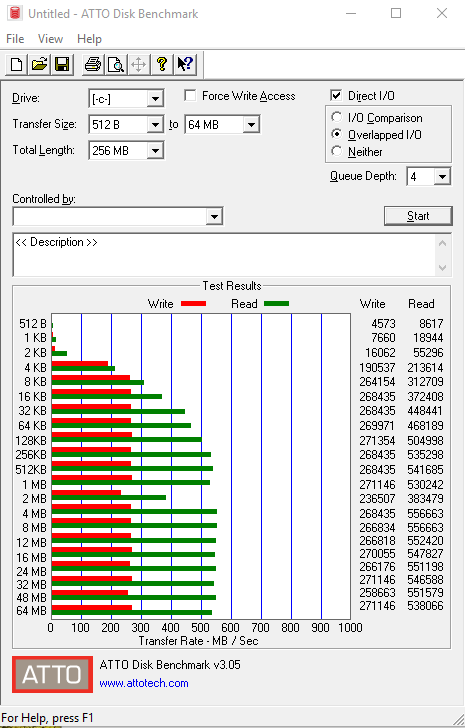The height and width of the screenshot is (728, 465).
Task: Visit the www.attotech.com link
Action: point(144,683)
